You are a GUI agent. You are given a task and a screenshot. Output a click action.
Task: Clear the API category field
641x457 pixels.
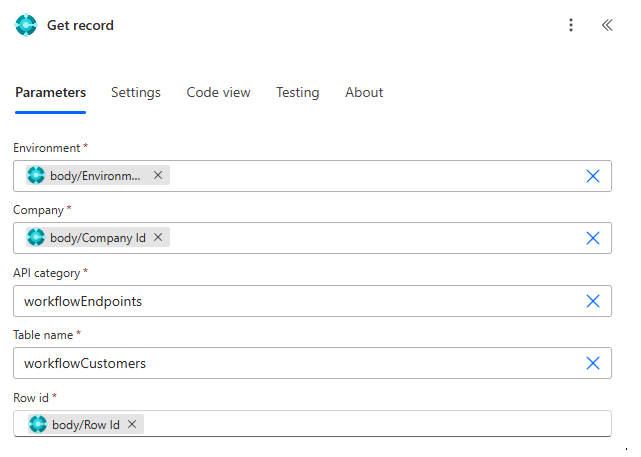(x=592, y=301)
